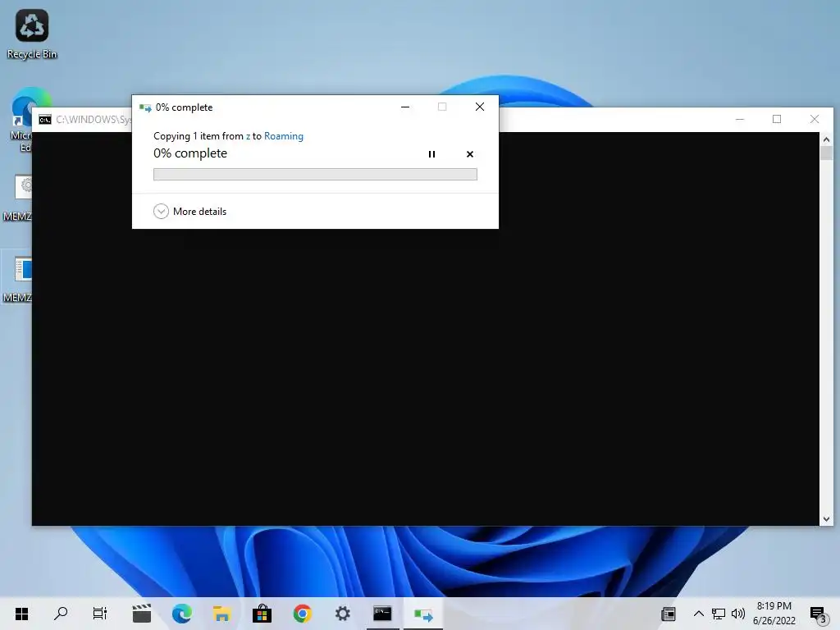840x630 pixels.
Task: Click the command prompt scrollbar up arrow
Action: coord(826,139)
